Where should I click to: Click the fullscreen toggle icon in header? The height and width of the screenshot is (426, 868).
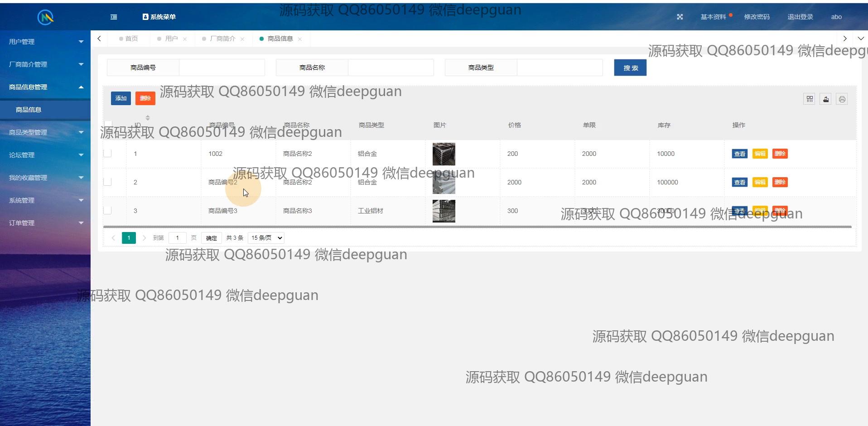[680, 17]
